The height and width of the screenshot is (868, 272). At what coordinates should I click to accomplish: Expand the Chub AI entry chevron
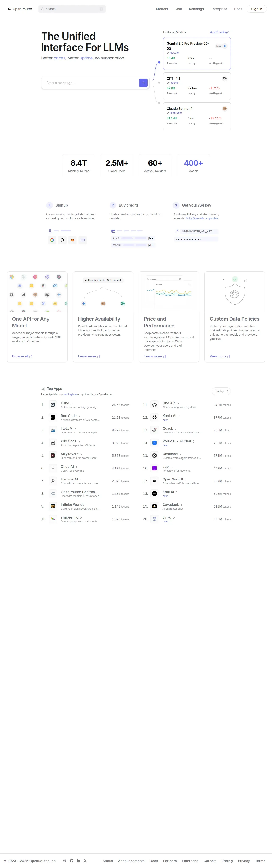(76, 467)
